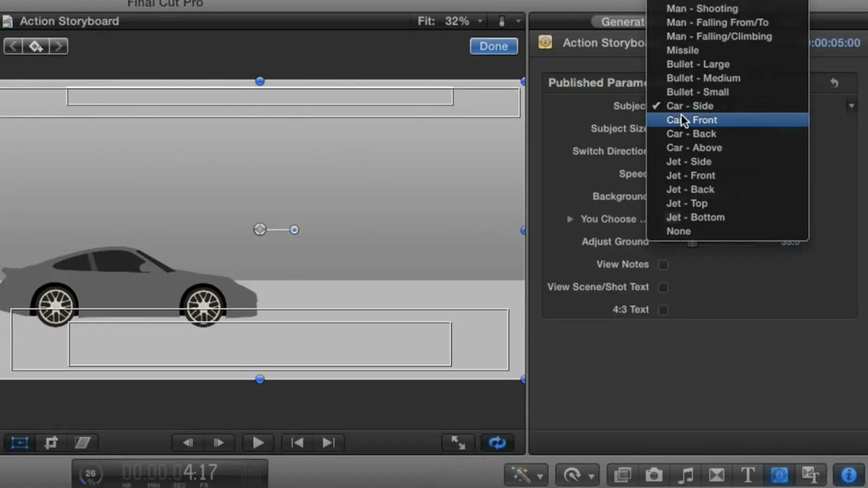Toggle the Inspector info button
Viewport: 868px width, 488px height.
tap(849, 474)
